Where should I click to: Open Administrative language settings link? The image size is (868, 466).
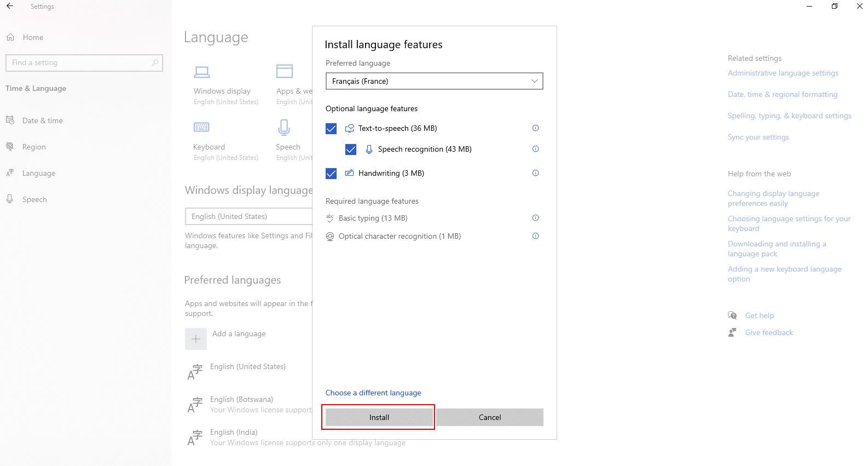(x=783, y=73)
